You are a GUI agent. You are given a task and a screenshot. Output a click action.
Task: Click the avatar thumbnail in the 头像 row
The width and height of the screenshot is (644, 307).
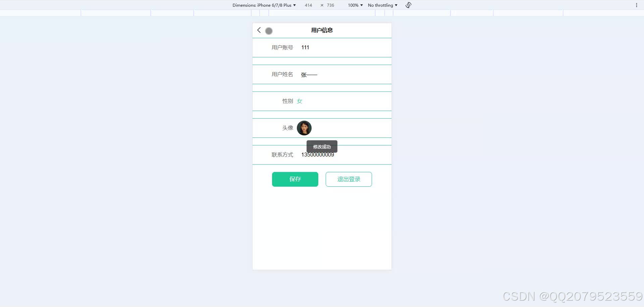pos(304,128)
